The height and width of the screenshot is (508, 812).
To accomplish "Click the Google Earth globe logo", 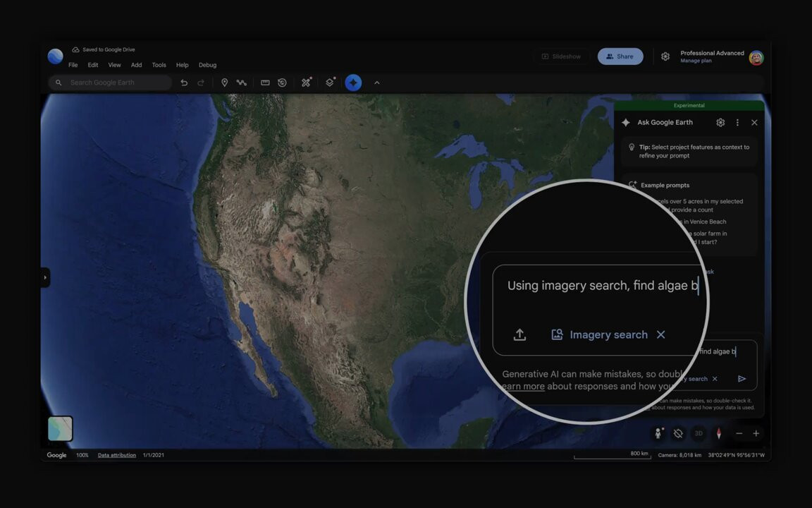I will coord(56,56).
